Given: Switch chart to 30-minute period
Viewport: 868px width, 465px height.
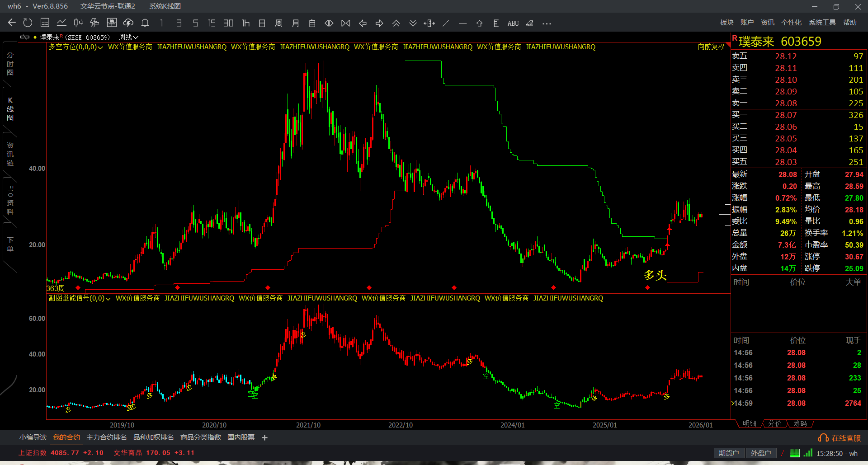Looking at the screenshot, I should click(229, 23).
